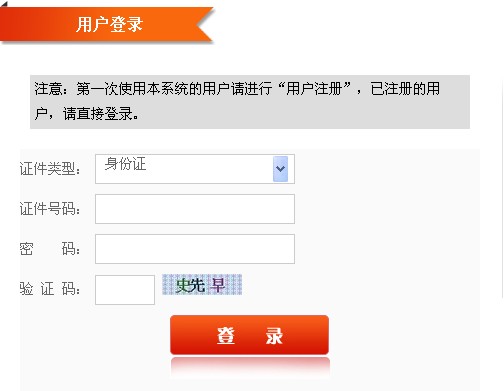Click the 证件号码 label

tap(50, 209)
